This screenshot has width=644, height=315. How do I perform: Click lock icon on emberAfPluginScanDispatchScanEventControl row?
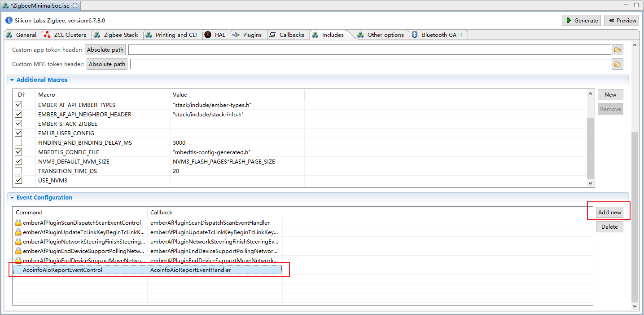[18, 223]
